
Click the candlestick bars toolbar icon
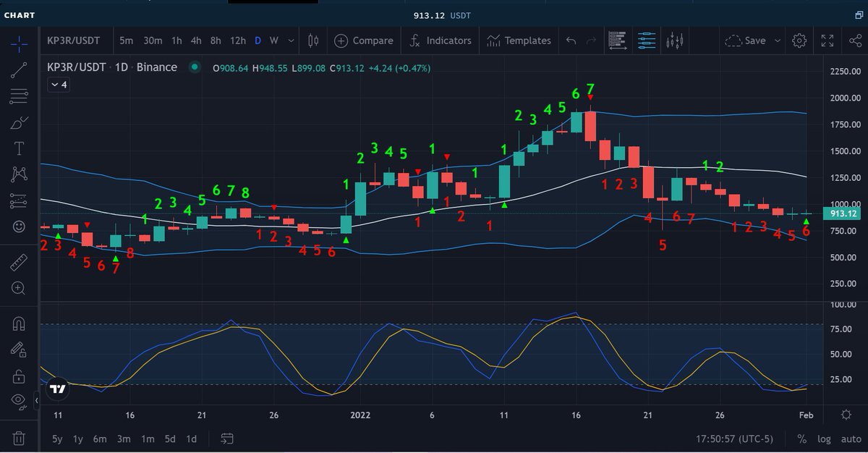pyautogui.click(x=676, y=41)
